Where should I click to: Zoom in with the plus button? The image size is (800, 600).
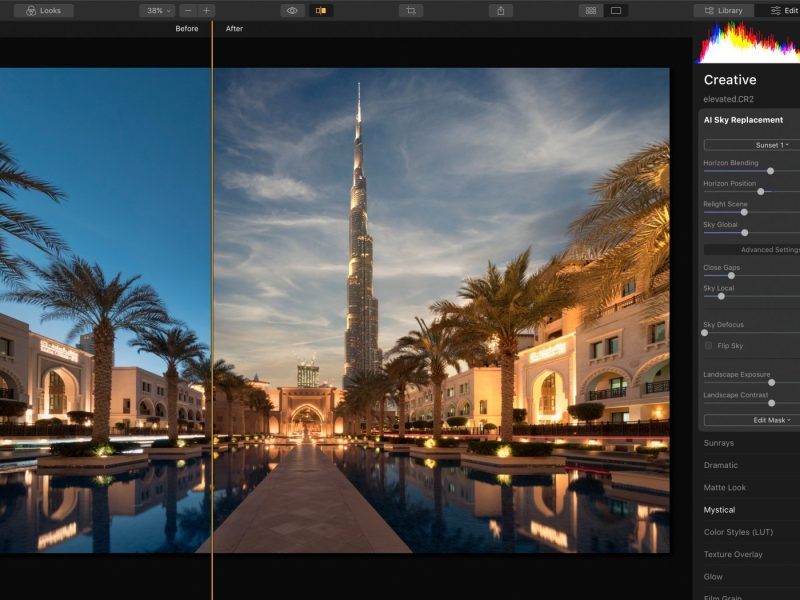click(206, 11)
